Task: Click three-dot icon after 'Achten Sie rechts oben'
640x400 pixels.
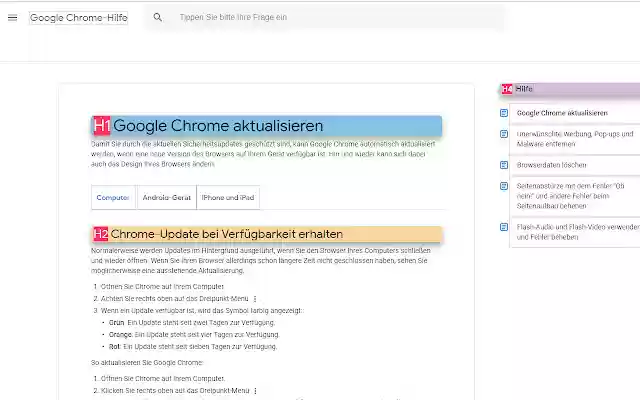Action: click(255, 299)
